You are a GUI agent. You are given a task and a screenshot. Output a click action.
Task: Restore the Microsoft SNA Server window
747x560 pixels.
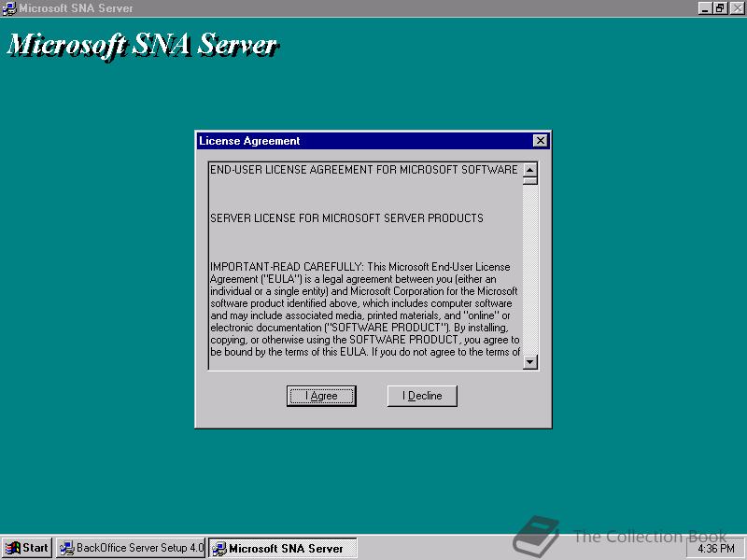(x=719, y=8)
